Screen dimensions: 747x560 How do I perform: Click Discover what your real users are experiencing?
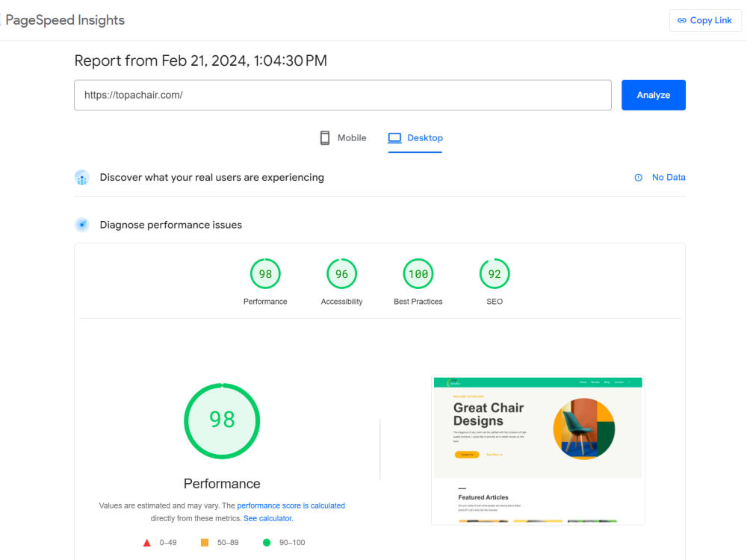212,177
